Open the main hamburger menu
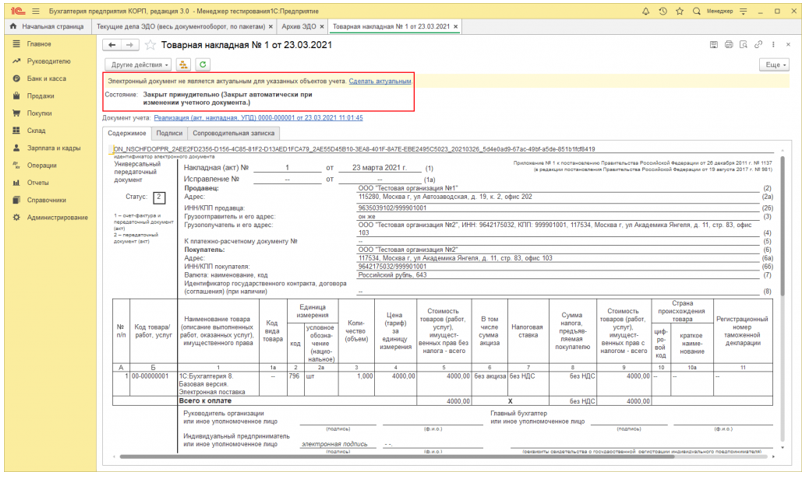The width and height of the screenshot is (808, 477). (36, 11)
